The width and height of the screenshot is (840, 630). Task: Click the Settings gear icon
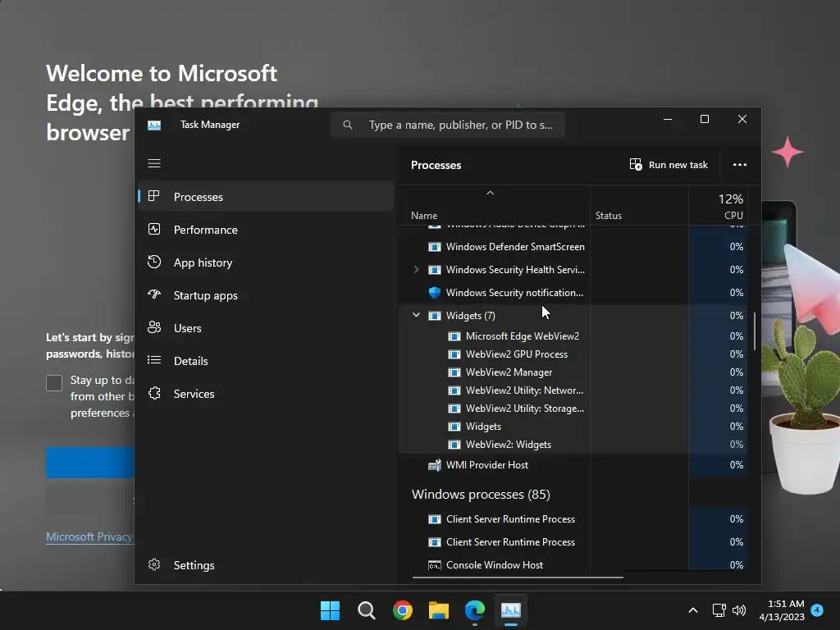coord(154,564)
